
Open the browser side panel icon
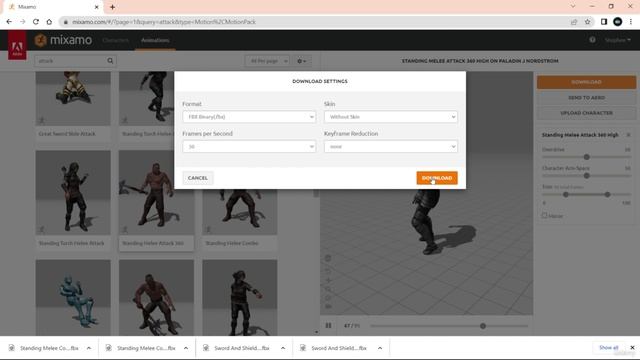click(604, 22)
